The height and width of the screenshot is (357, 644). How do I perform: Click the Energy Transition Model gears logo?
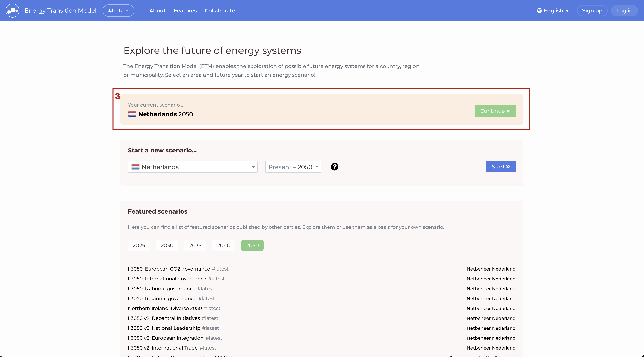[x=12, y=10]
